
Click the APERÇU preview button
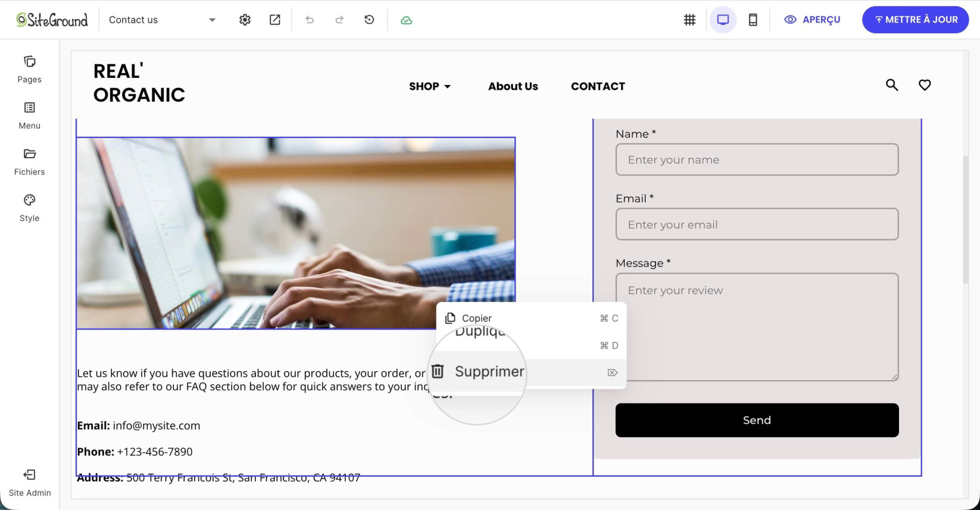812,20
